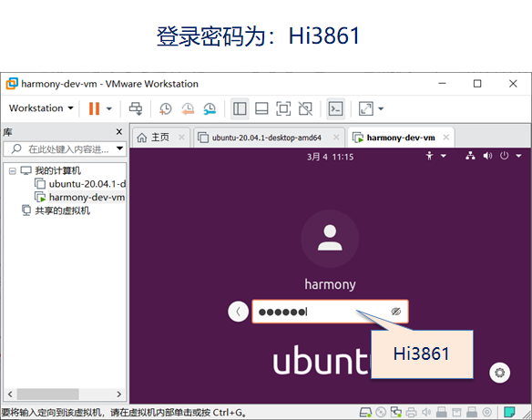Click the grayed-out circular status icon
Screen dimensions: 532x420
[x=487, y=412]
